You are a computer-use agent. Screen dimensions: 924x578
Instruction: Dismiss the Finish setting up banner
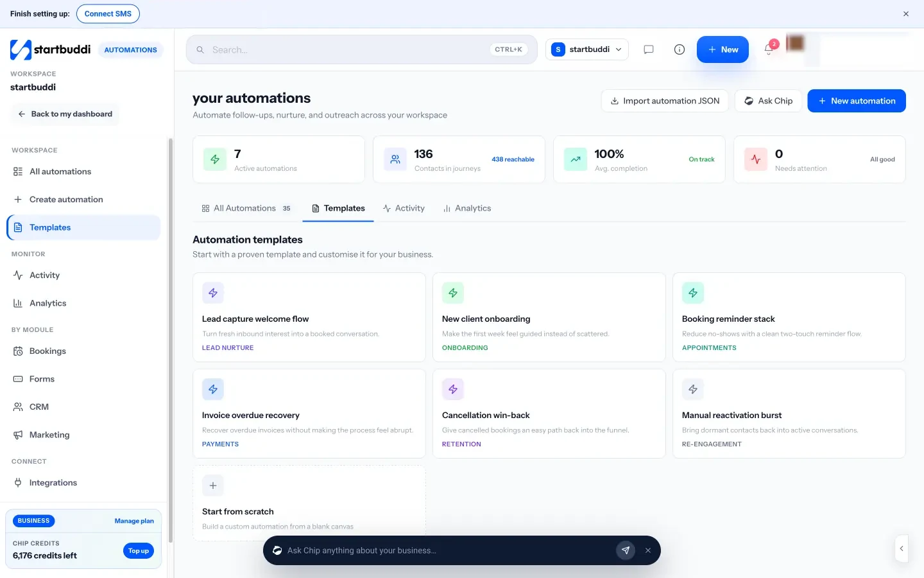pos(906,13)
